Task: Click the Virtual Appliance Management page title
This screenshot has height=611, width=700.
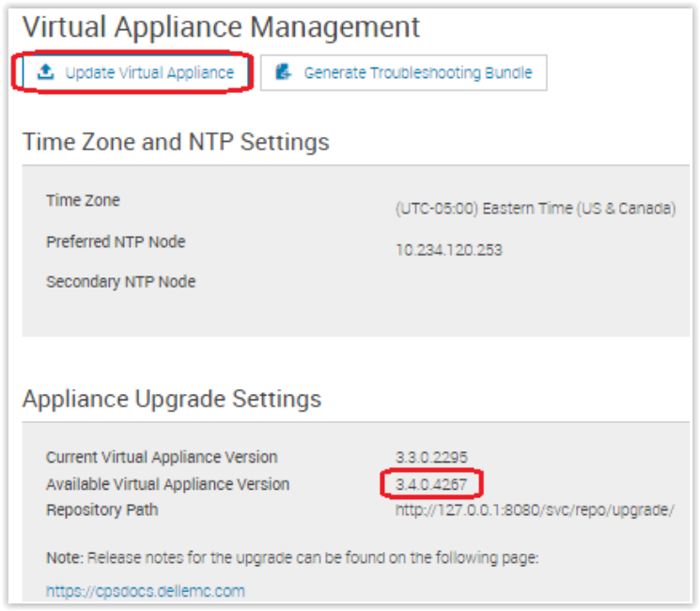Action: point(221,27)
